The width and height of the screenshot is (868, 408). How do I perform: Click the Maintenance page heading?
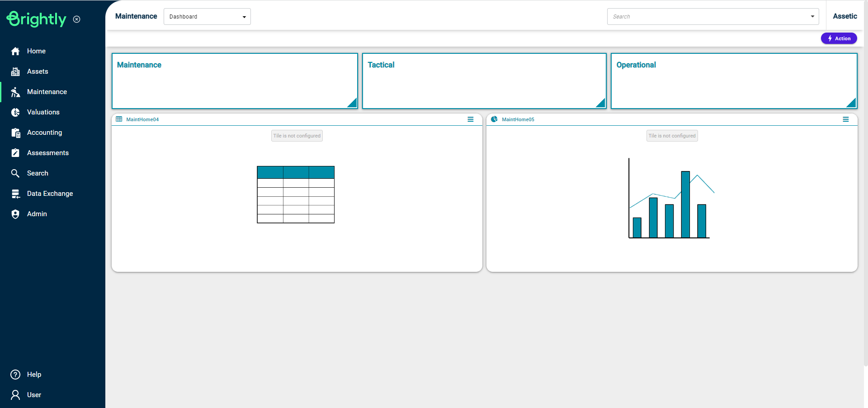136,16
